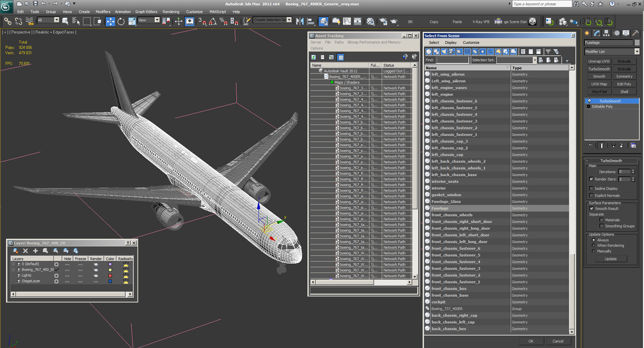Delete layer icon in Layer dialog
This screenshot has width=644, height=348.
pyautogui.click(x=25, y=251)
